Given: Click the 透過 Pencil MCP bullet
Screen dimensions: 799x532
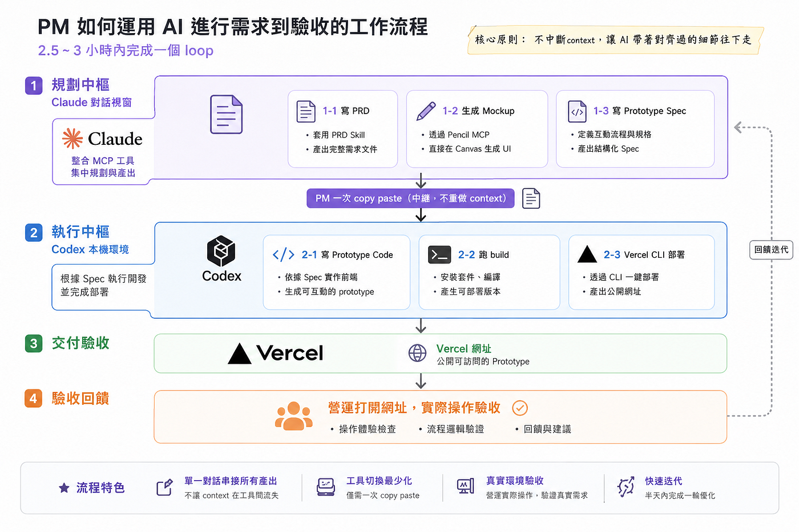Looking at the screenshot, I should pyautogui.click(x=459, y=135).
